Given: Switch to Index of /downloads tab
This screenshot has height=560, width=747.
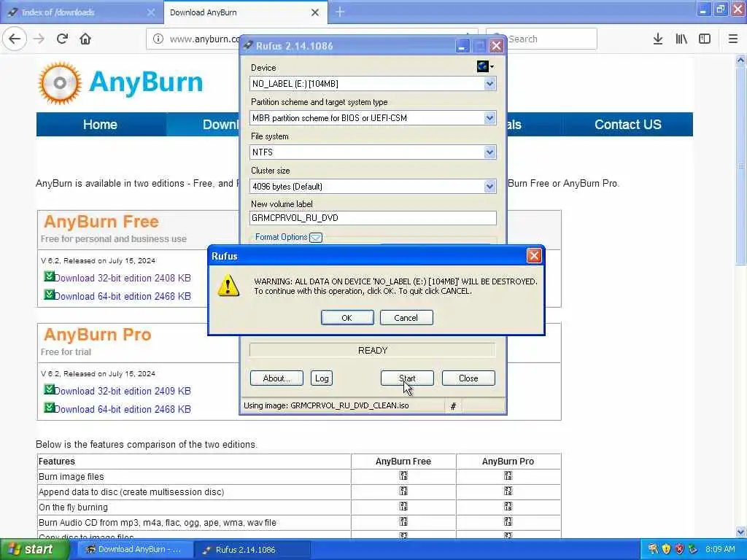Looking at the screenshot, I should click(82, 12).
